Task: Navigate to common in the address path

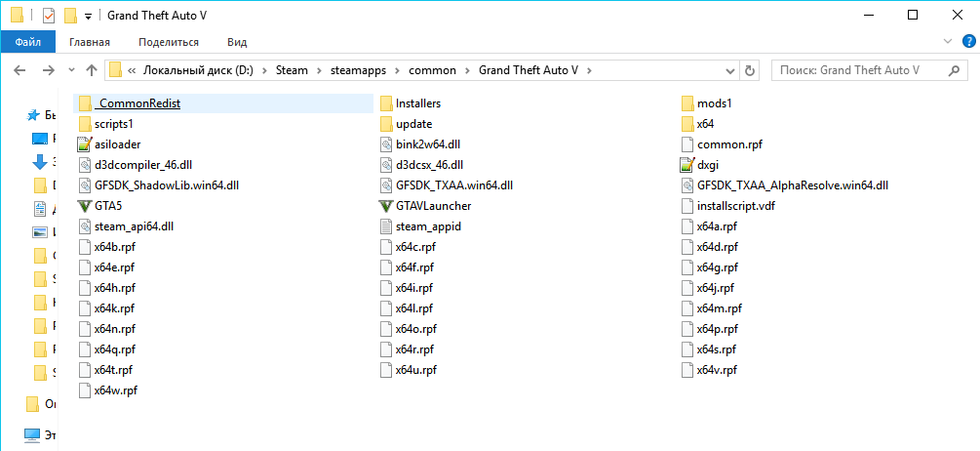Action: [x=433, y=70]
